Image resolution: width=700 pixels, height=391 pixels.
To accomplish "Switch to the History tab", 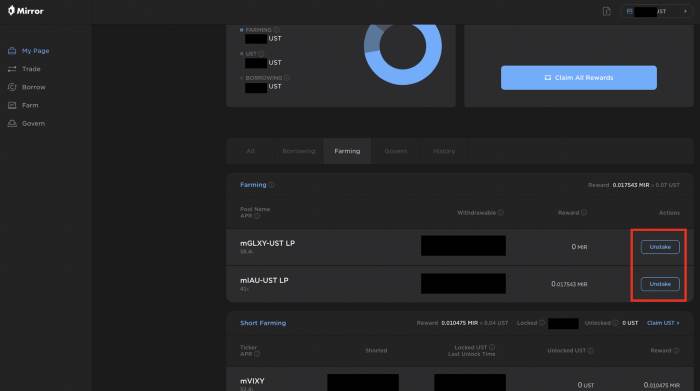I will [444, 151].
